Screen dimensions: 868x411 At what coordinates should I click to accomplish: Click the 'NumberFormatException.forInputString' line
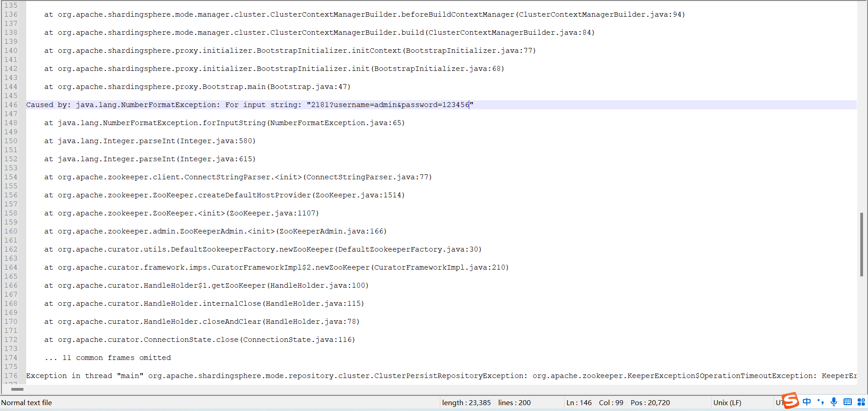point(224,123)
